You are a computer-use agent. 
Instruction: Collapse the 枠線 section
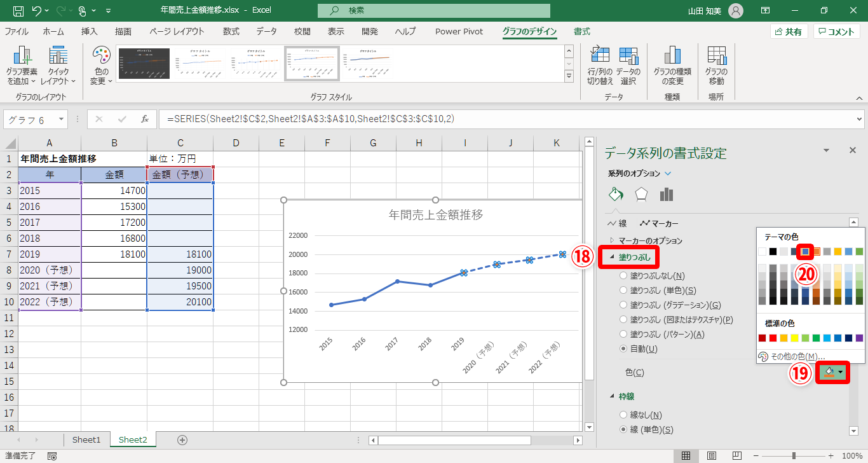(613, 397)
